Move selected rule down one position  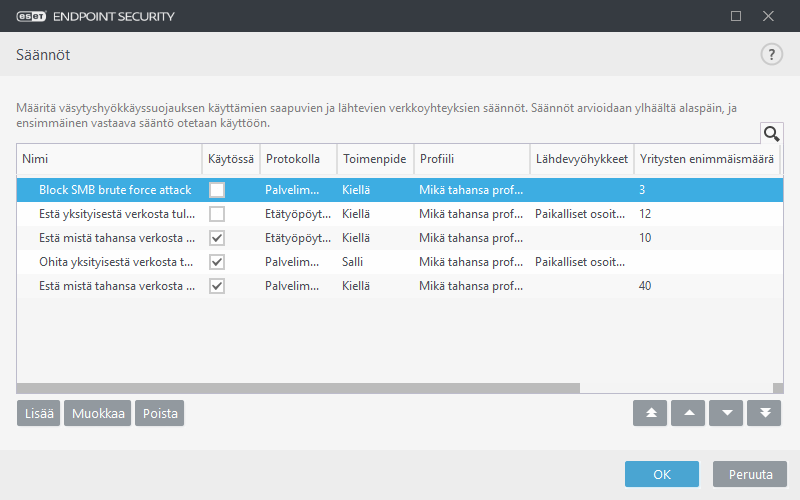click(726, 413)
